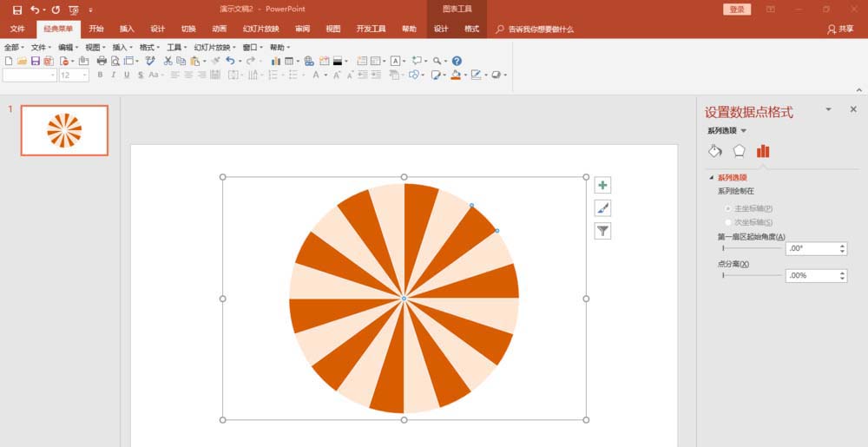Click the 登录 sign-in button
This screenshot has height=447, width=868.
tap(737, 10)
